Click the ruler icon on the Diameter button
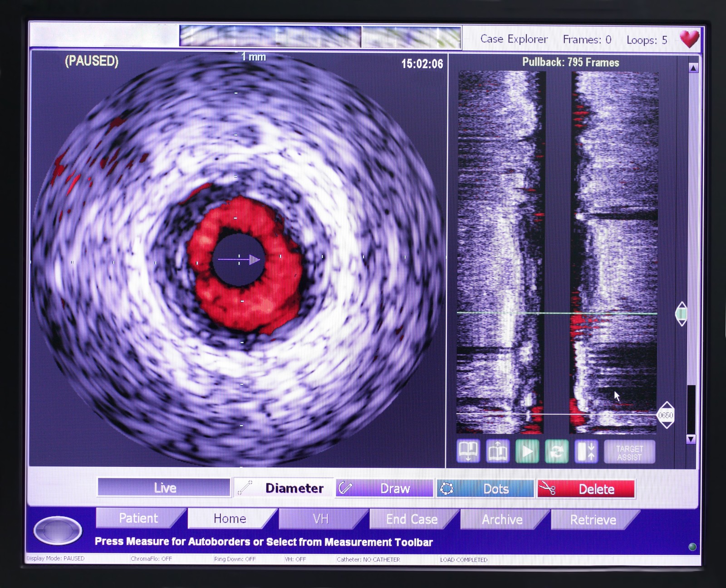Image resolution: width=726 pixels, height=588 pixels. coord(245,487)
